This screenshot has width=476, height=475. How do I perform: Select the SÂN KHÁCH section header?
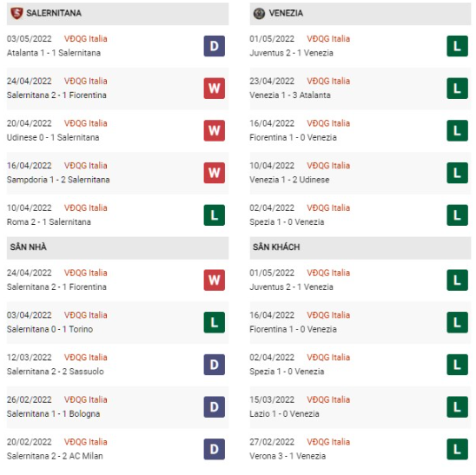(x=360, y=248)
